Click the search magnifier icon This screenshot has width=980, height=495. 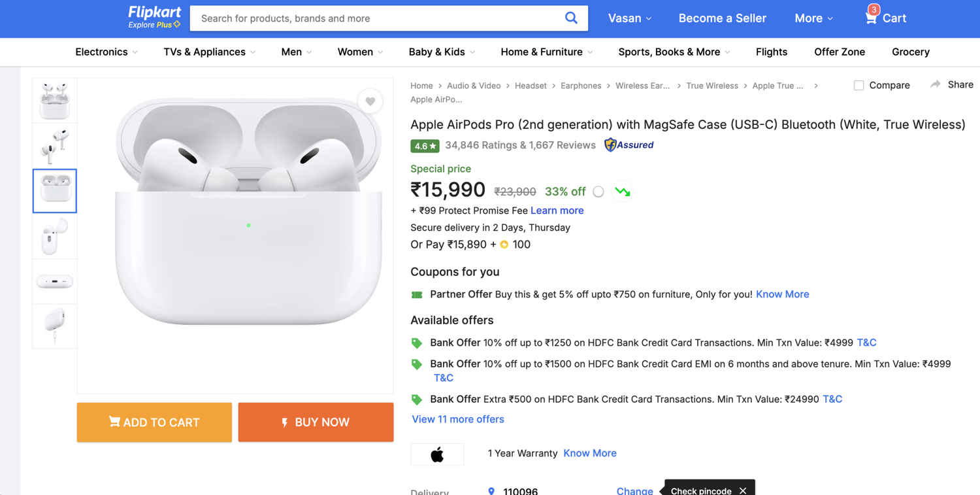pos(571,18)
